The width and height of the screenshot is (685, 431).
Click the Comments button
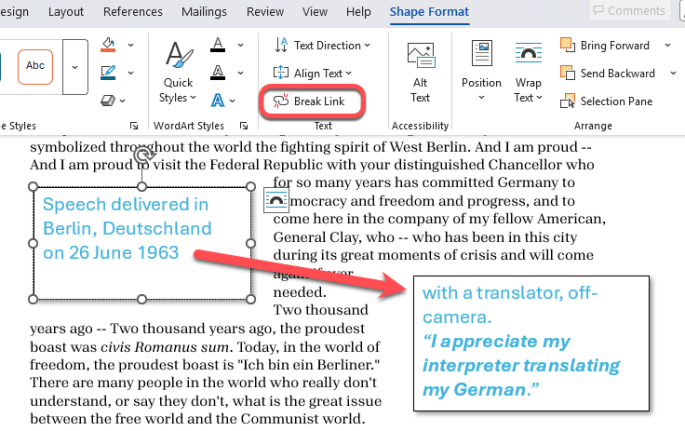[x=628, y=11]
